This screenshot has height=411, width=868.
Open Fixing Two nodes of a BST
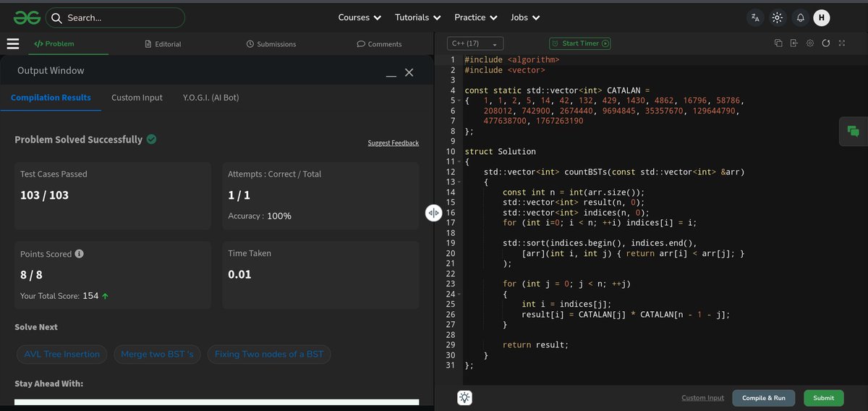[269, 355]
